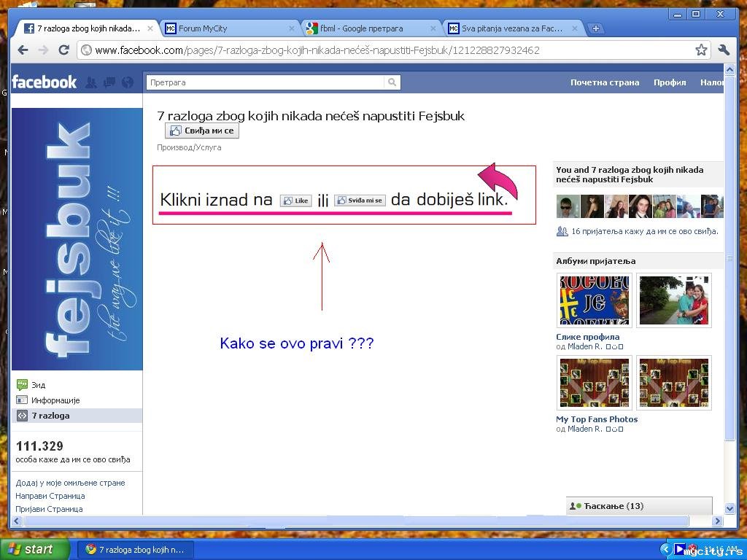Close the Forum MyCity tab
Screen dimensions: 747x560
coord(292,28)
